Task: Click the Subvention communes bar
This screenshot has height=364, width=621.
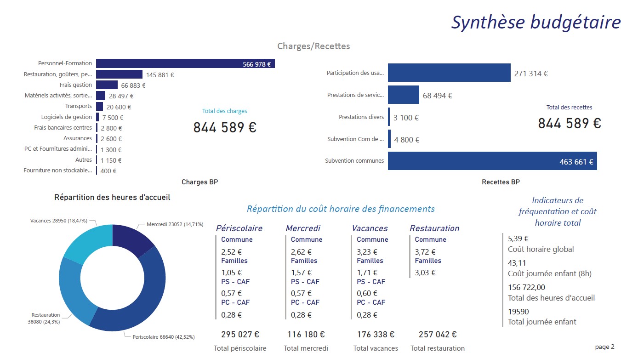Action: tap(492, 161)
